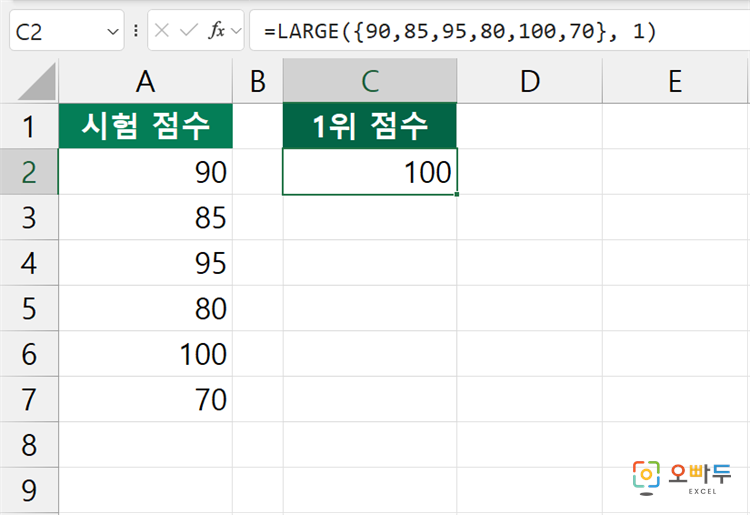
Task: Select row 1 header
Action: (x=29, y=126)
